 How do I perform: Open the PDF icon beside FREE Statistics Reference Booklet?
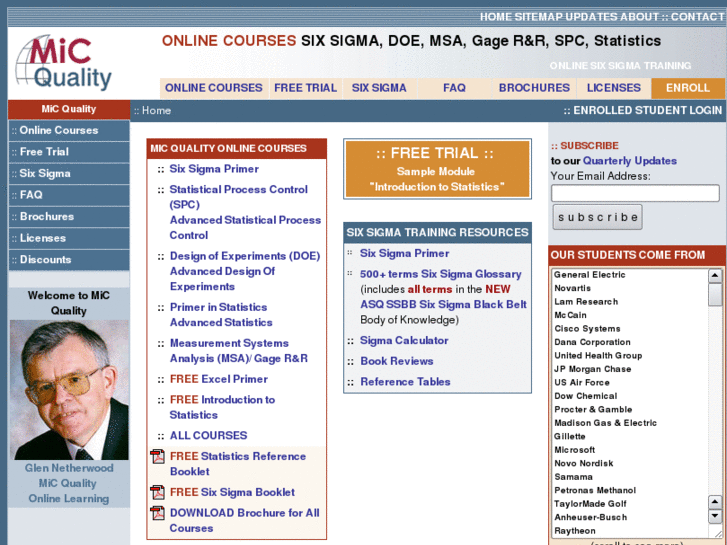click(x=158, y=456)
